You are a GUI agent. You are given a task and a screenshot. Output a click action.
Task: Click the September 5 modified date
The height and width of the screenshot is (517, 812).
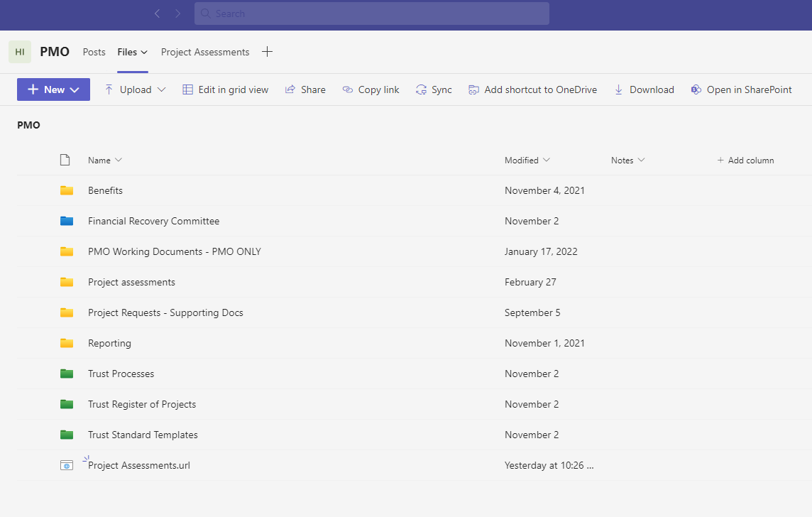[x=532, y=312]
